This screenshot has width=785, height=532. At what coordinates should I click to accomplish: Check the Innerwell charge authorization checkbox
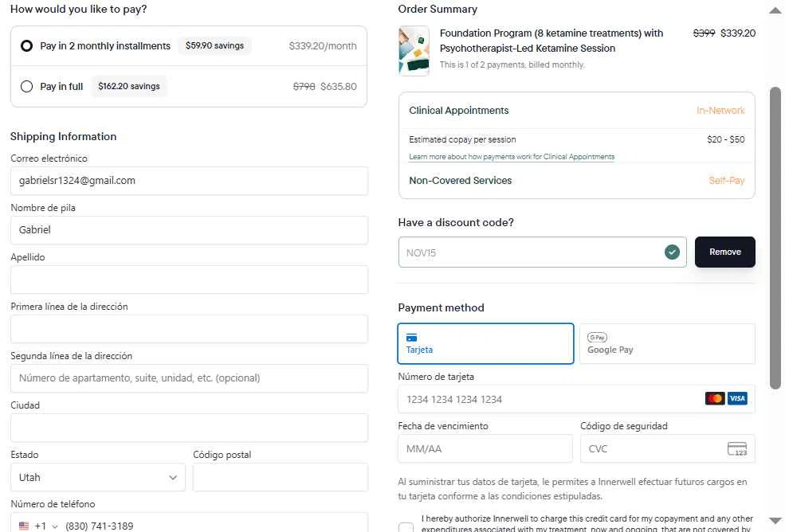coord(406,527)
